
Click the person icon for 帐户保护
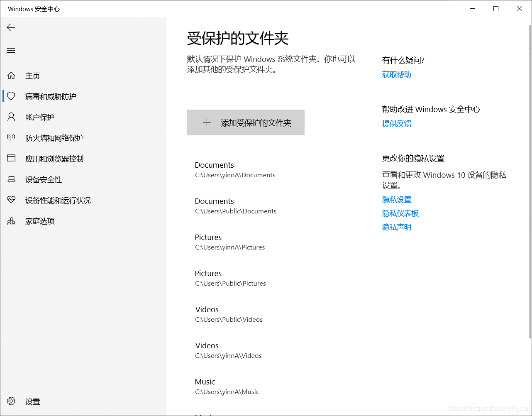tap(11, 117)
